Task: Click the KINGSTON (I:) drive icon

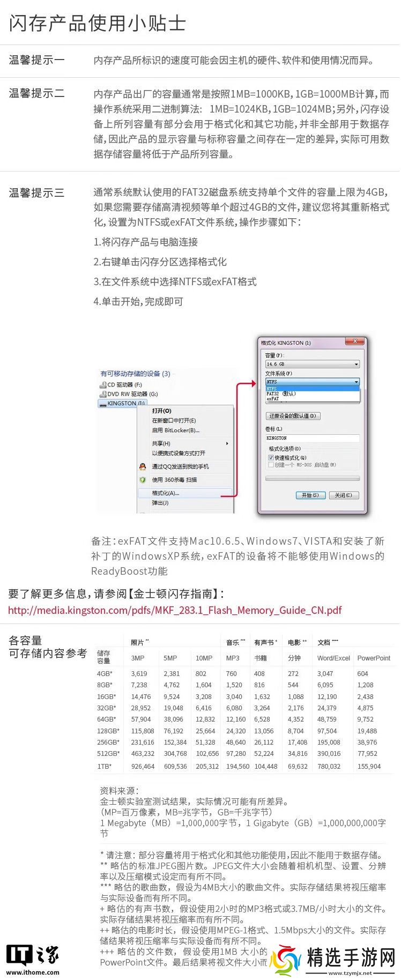Action: coord(103,404)
